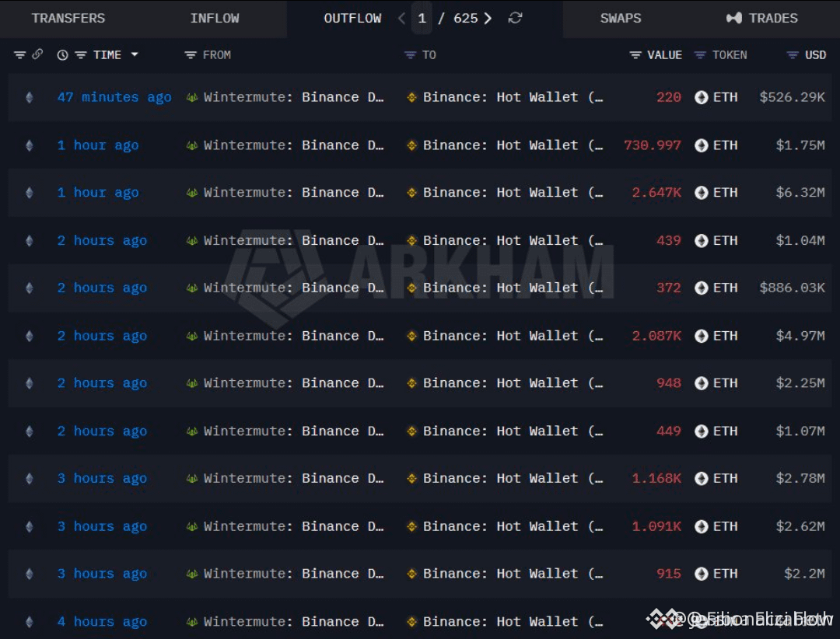Open Wintermute sender in the $6.32M row
The image size is (840, 639).
[293, 192]
